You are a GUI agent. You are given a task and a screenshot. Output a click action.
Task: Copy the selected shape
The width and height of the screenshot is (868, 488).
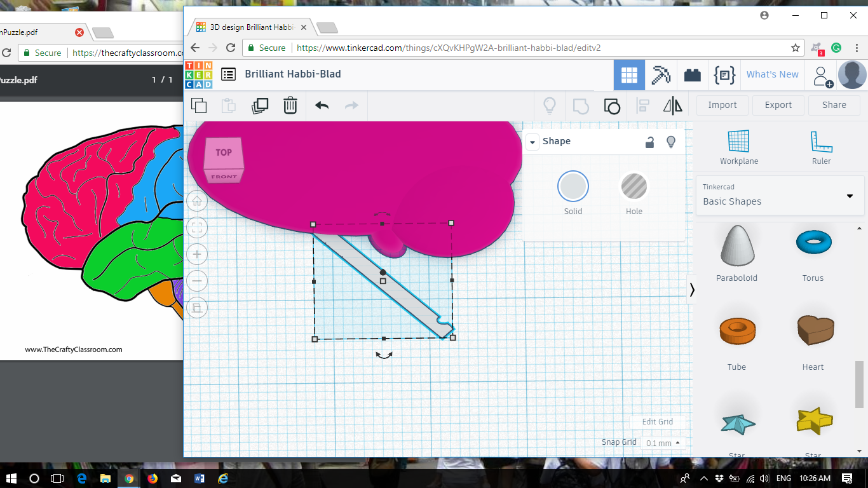(199, 105)
